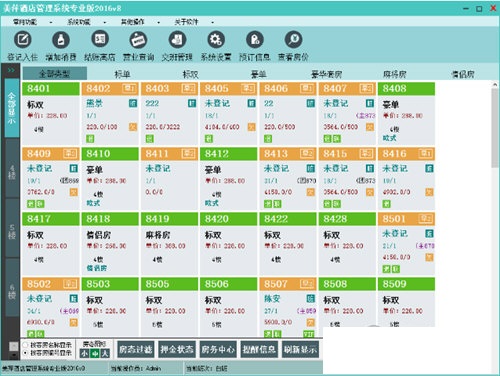Viewport: 500px width, 376px height.
Task: Click the header icon on room 8507
Action: (307, 284)
